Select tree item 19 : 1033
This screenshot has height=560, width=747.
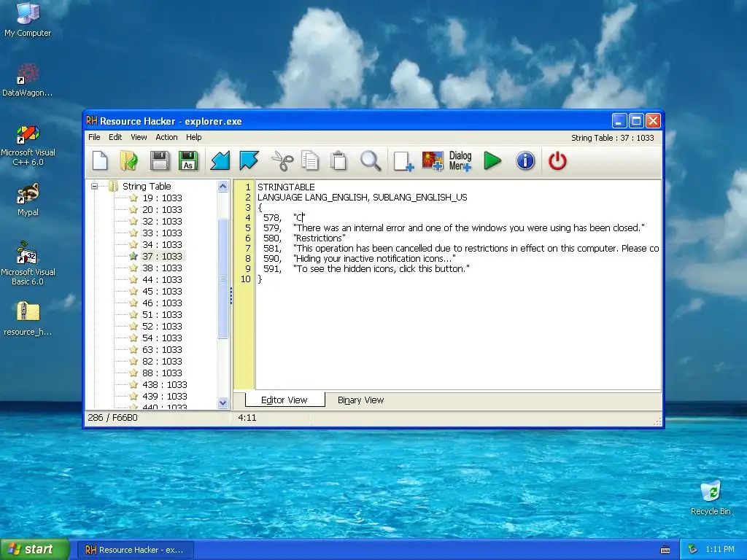click(x=162, y=198)
